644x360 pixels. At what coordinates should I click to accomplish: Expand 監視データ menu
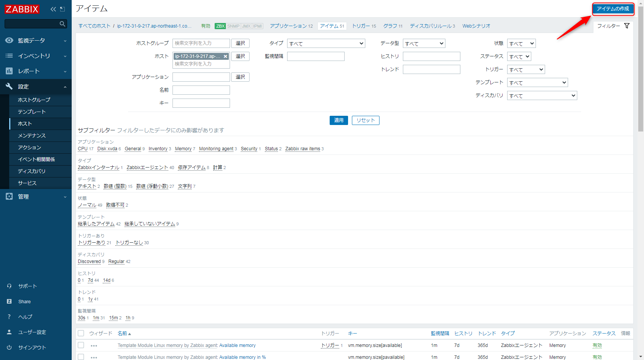36,40
